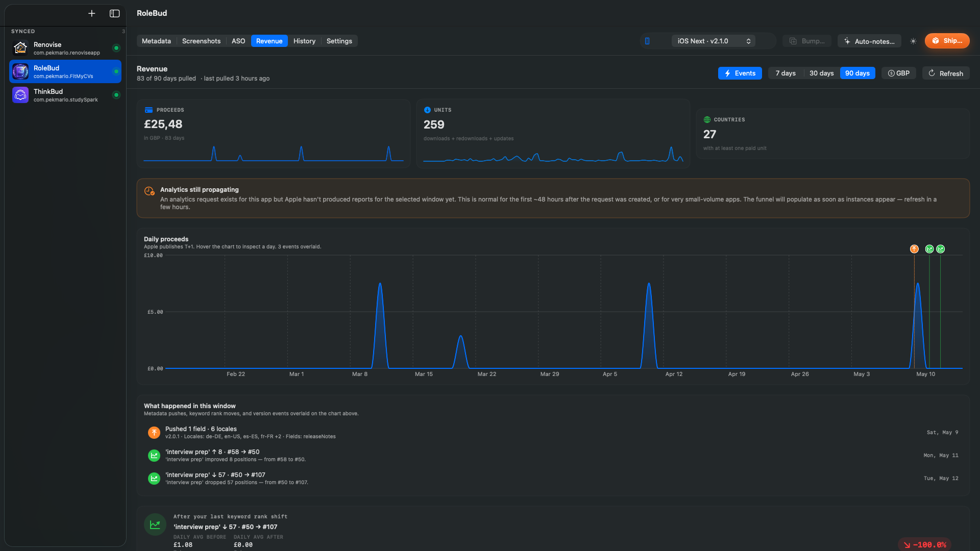Select the 90 days range

[x=857, y=73]
